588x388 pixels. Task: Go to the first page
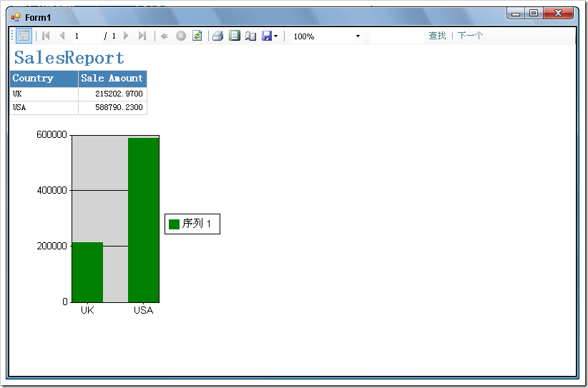(46, 36)
